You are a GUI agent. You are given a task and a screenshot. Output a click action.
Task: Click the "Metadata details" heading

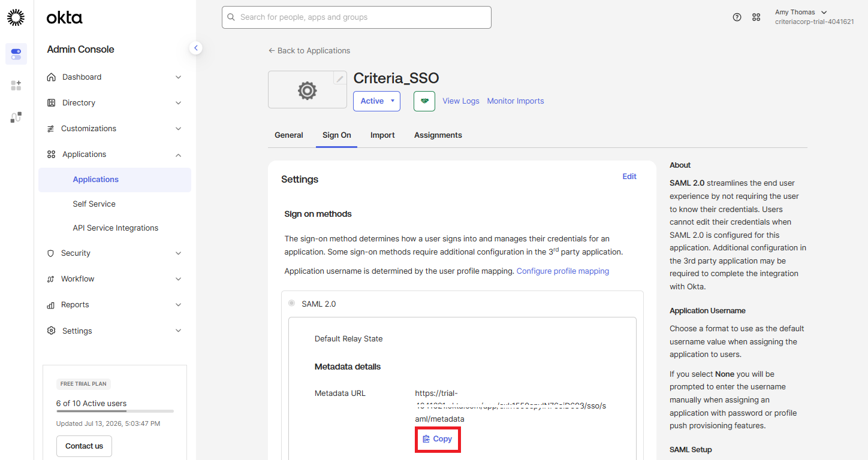pyautogui.click(x=348, y=367)
